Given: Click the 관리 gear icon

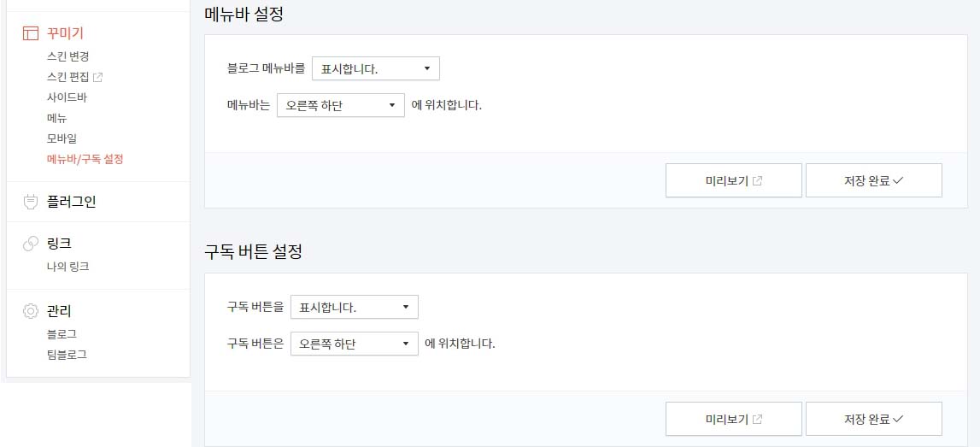Looking at the screenshot, I should coord(31,311).
